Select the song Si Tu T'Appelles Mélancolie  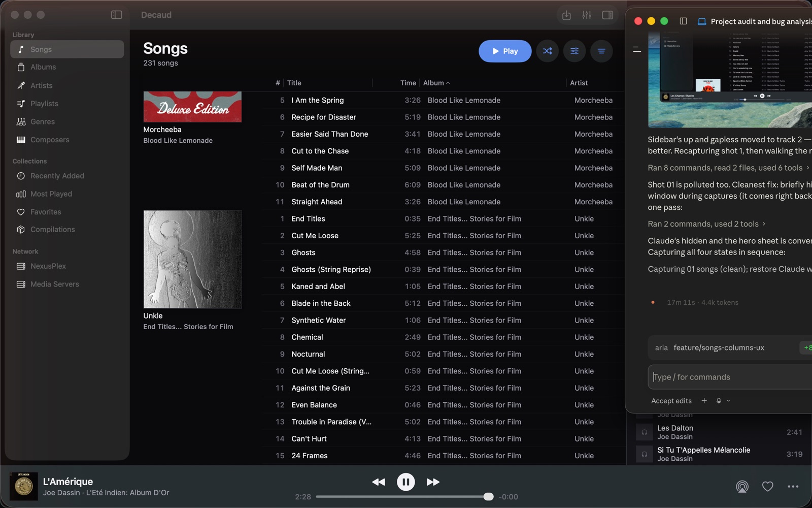[x=720, y=454]
